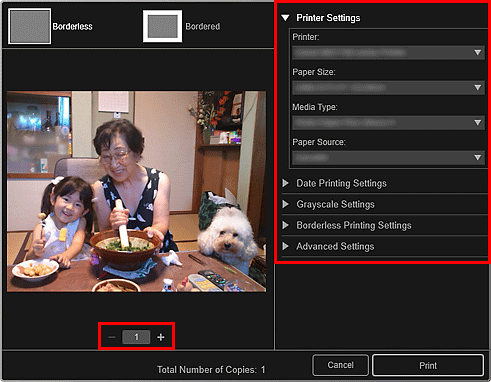Click the photo print preview
The image size is (491, 382).
(136, 192)
